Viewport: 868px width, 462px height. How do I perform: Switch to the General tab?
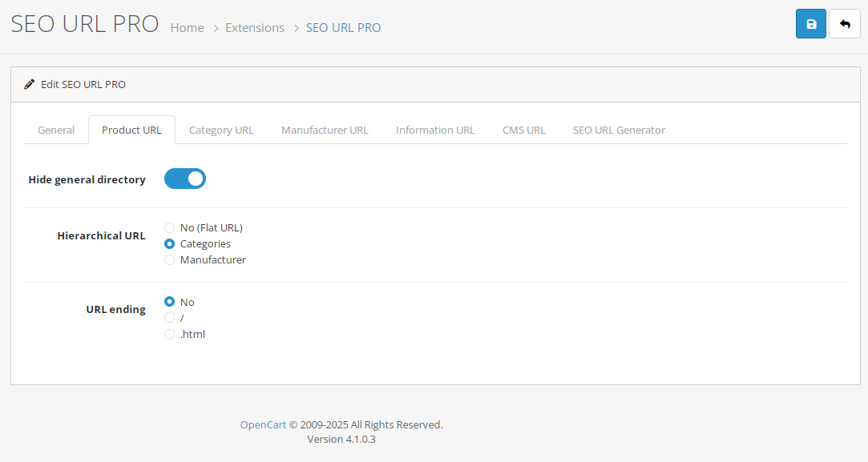56,130
